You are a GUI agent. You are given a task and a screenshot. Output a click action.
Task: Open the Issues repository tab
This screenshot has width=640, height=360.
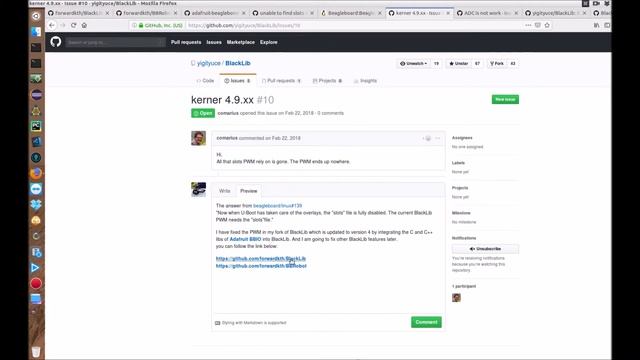coord(238,81)
